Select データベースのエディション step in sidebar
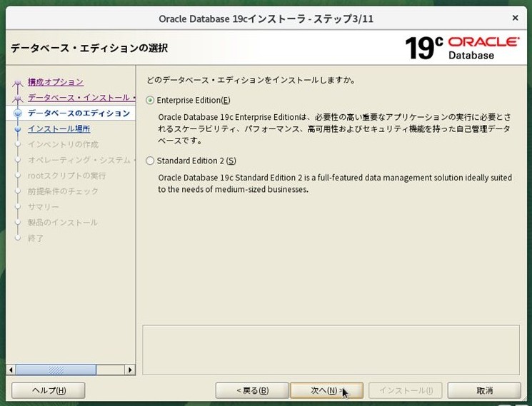Screen dimensions: 532x406 [x=79, y=113]
